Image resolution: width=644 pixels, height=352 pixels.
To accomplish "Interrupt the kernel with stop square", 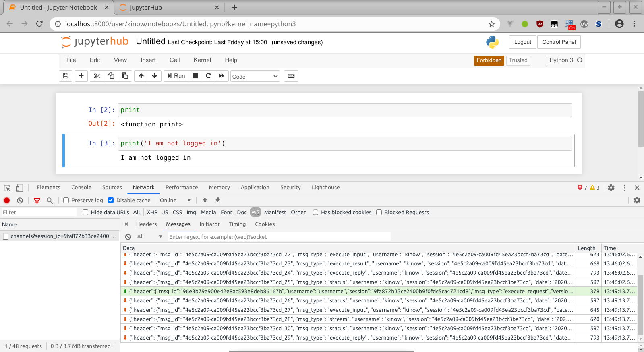I will (195, 76).
